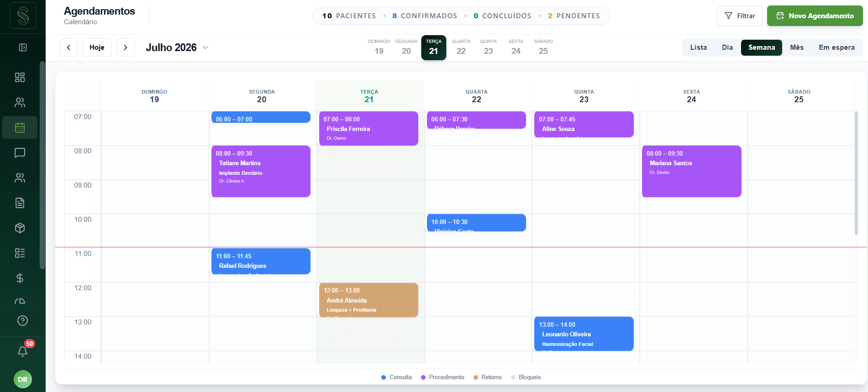
Task: Toggle the Consulta legend filter
Action: 396,377
